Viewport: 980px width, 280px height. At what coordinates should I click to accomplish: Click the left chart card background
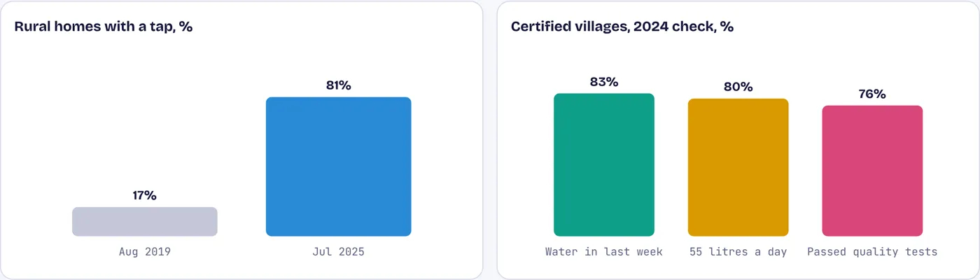(x=241, y=140)
